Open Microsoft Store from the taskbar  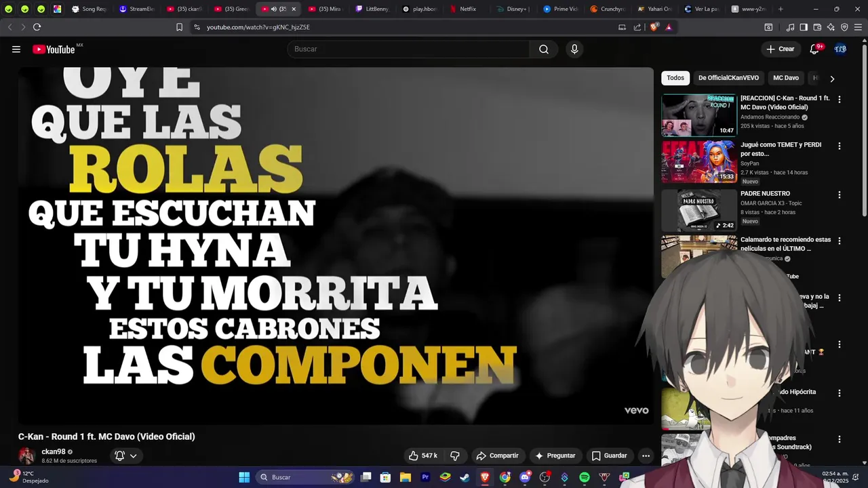pyautogui.click(x=386, y=477)
